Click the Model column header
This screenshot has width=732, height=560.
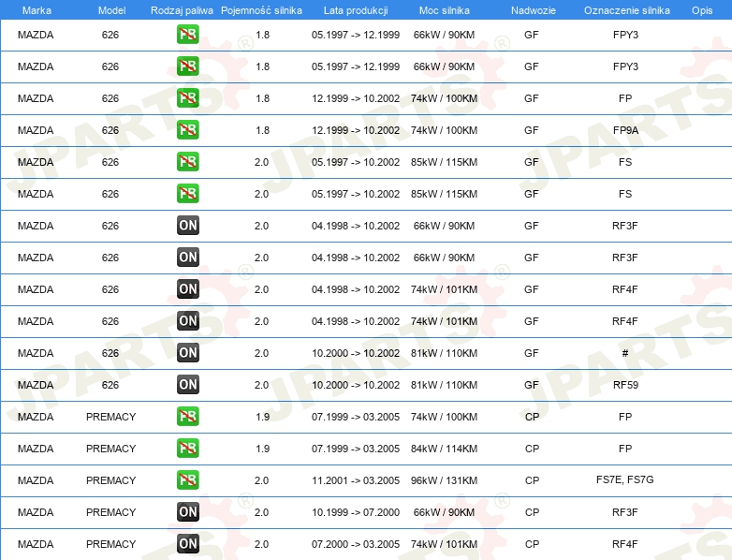(111, 10)
